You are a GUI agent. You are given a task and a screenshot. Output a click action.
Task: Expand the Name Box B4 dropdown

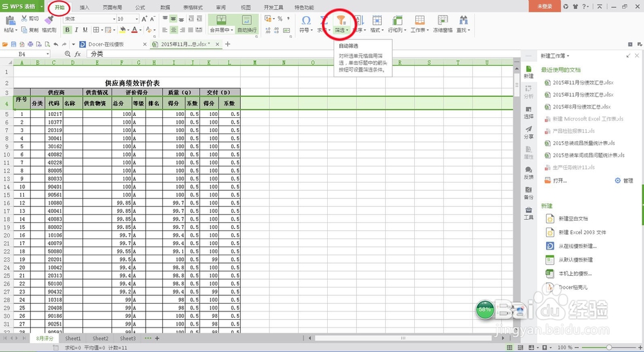click(x=48, y=54)
